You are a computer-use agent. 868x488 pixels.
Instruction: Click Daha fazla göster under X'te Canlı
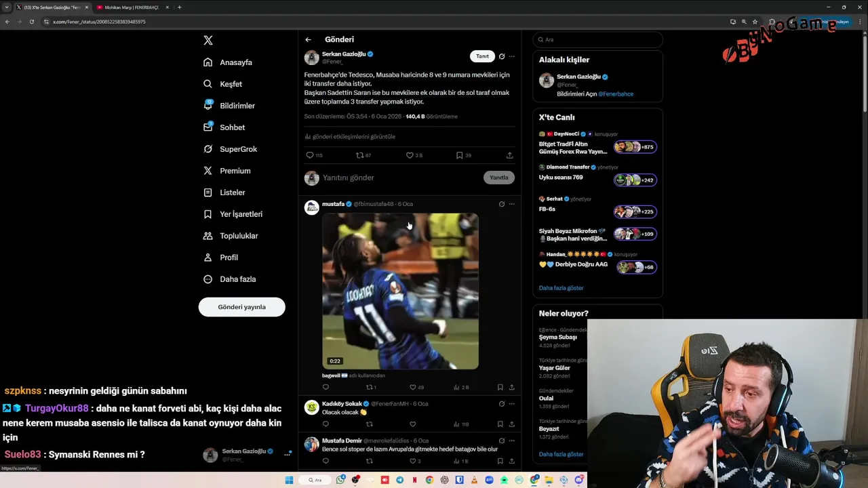tap(561, 288)
